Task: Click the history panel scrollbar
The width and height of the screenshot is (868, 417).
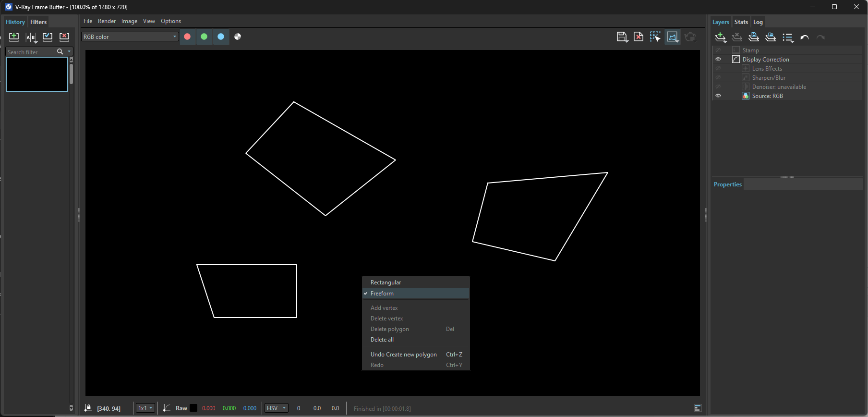Action: click(x=71, y=75)
